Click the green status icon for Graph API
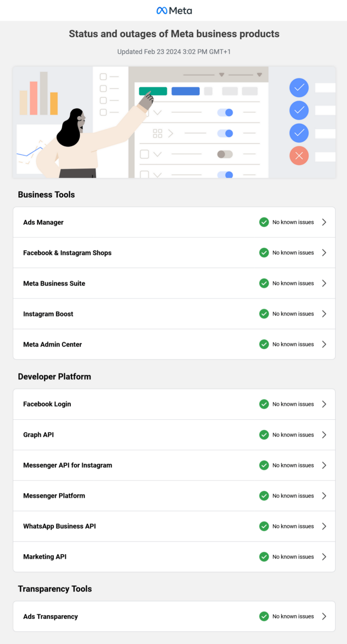Viewport: 347px width, 644px height. (x=264, y=434)
